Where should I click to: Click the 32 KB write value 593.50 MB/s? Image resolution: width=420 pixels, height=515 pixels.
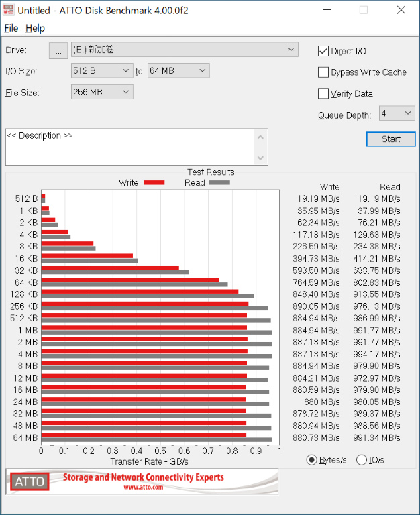(x=316, y=270)
